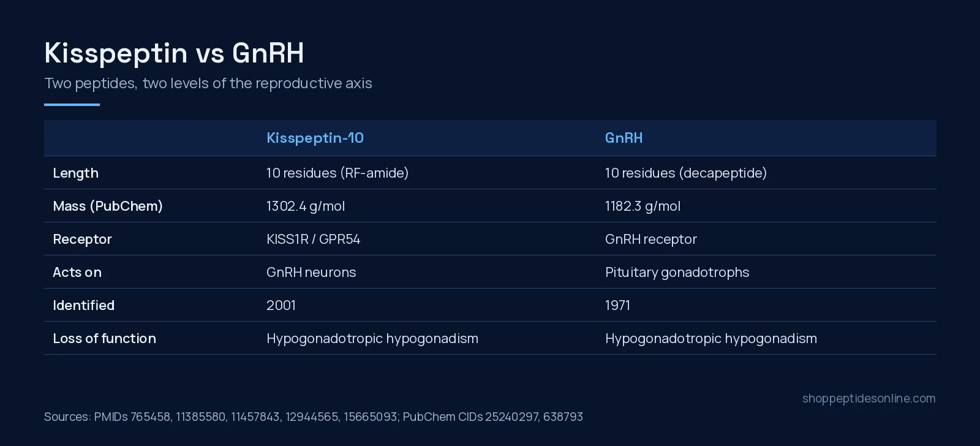Click the '10 residues (RF-amide)' cell

(337, 173)
